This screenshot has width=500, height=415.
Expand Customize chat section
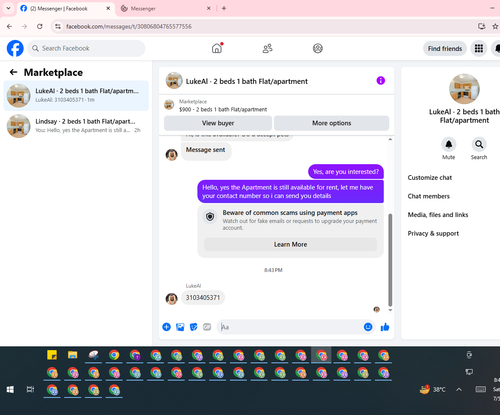(x=430, y=178)
